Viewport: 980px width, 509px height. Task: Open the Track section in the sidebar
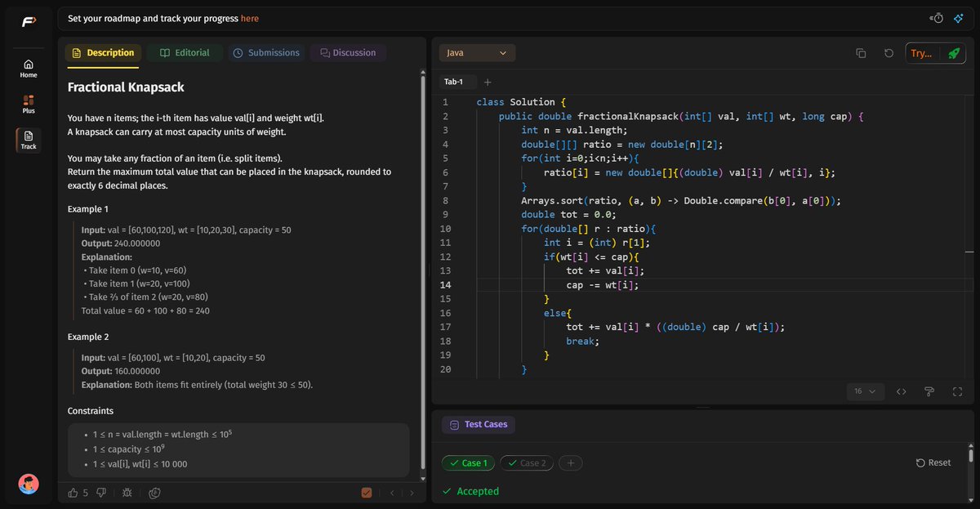[29, 141]
